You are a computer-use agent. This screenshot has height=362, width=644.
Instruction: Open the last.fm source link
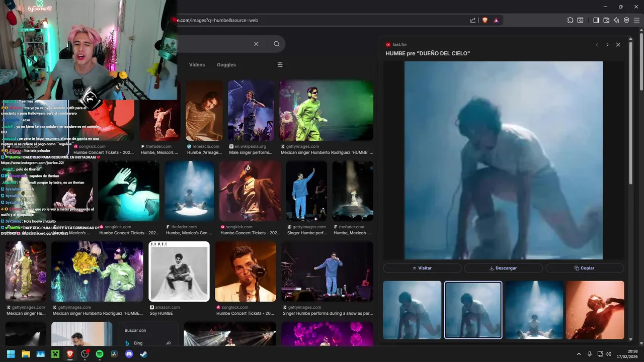396,45
